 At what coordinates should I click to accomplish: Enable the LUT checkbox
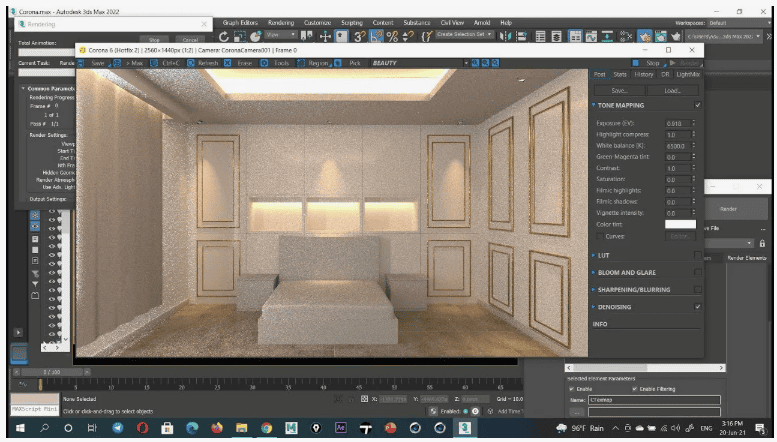(x=698, y=255)
